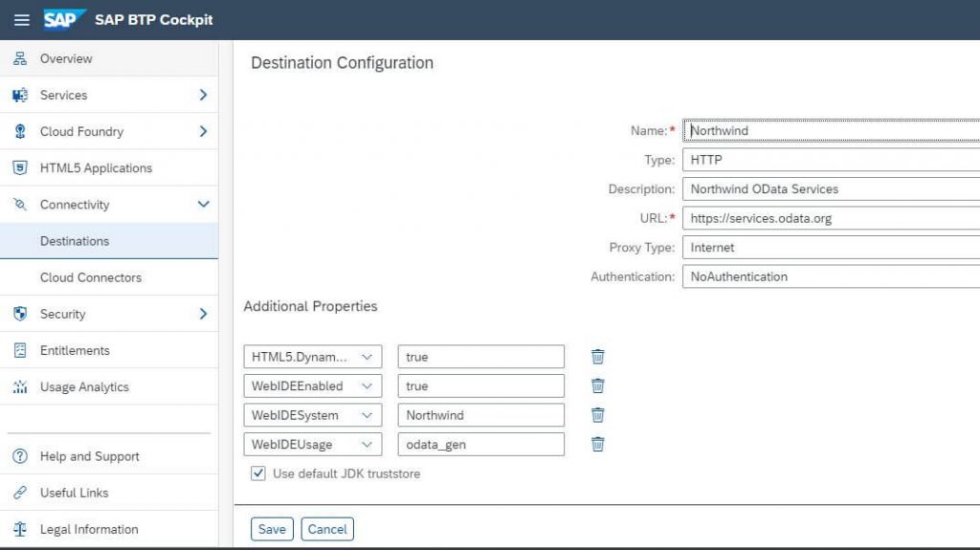Open the HTML5.Dynam... property dropdown
The width and height of the screenshot is (980, 550).
pyautogui.click(x=367, y=357)
